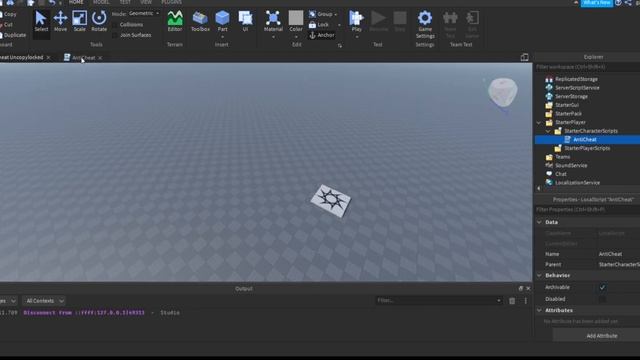This screenshot has width=640, height=360.
Task: Click the Explorer filter field
Action: 587,67
